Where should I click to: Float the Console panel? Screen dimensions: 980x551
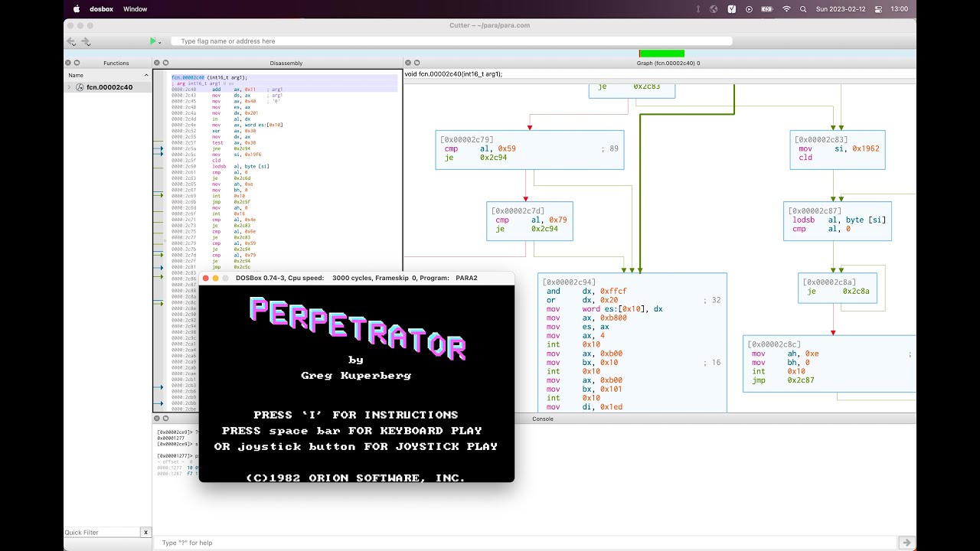[x=165, y=419]
